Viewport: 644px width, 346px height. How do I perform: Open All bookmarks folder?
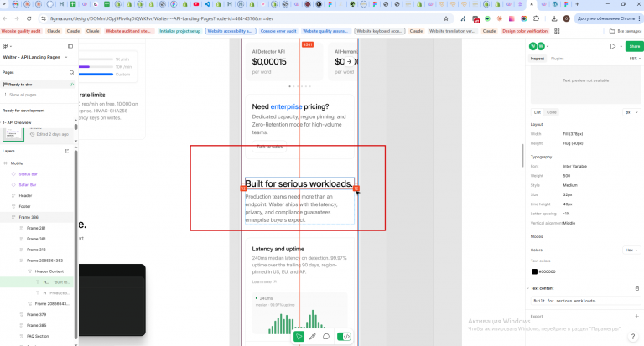tap(624, 31)
